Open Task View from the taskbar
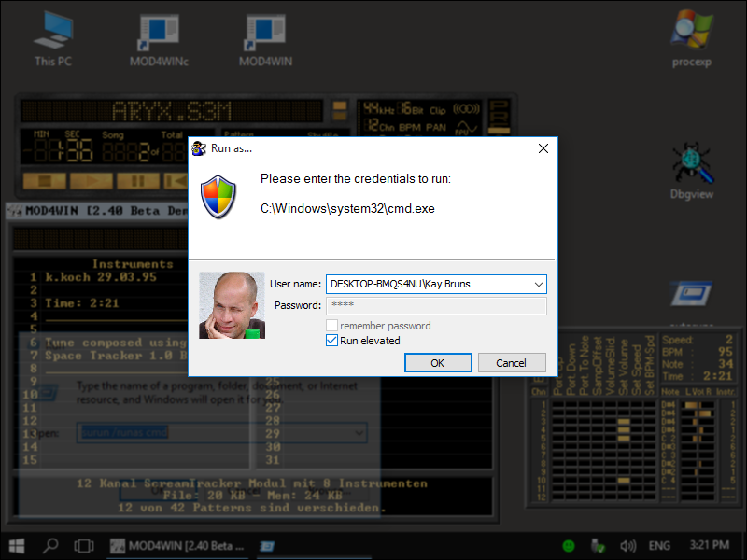747x560 pixels. tap(84, 546)
